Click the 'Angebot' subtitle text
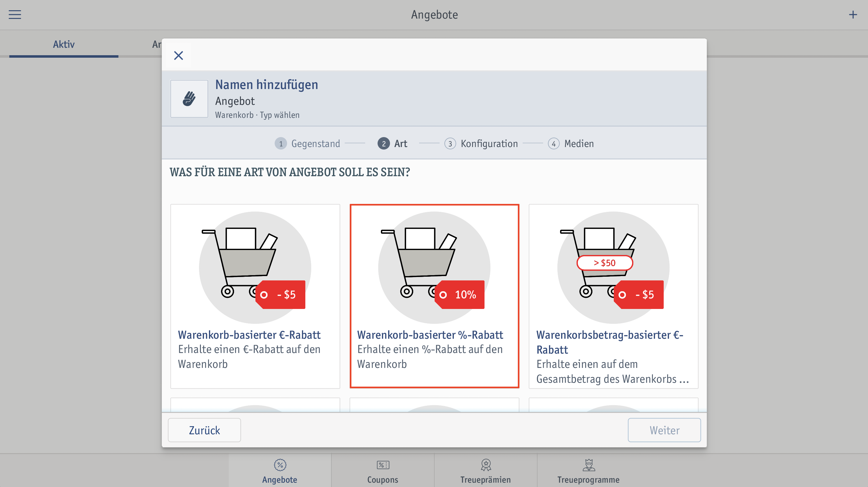The height and width of the screenshot is (487, 868). point(235,101)
